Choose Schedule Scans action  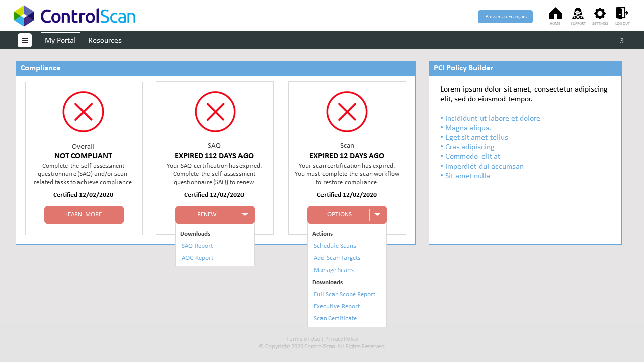point(335,246)
